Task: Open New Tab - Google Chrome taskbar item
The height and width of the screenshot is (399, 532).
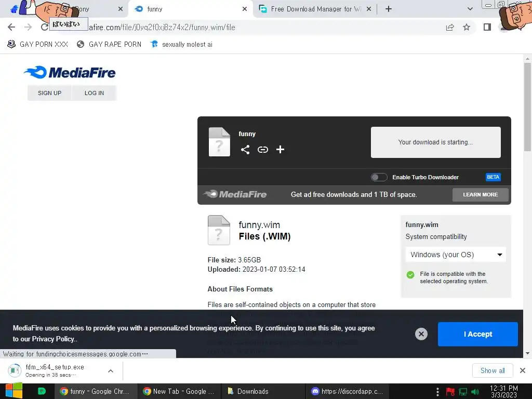Action: point(179,391)
